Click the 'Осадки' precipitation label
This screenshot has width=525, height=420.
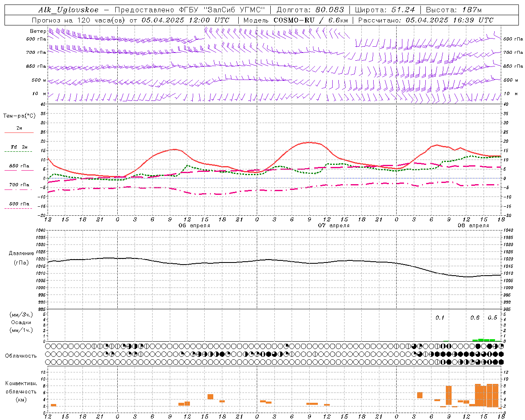21,322
